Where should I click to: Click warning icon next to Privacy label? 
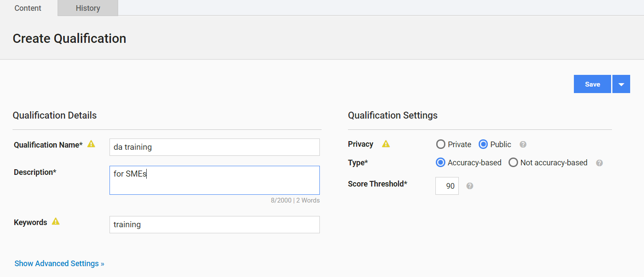tap(386, 144)
